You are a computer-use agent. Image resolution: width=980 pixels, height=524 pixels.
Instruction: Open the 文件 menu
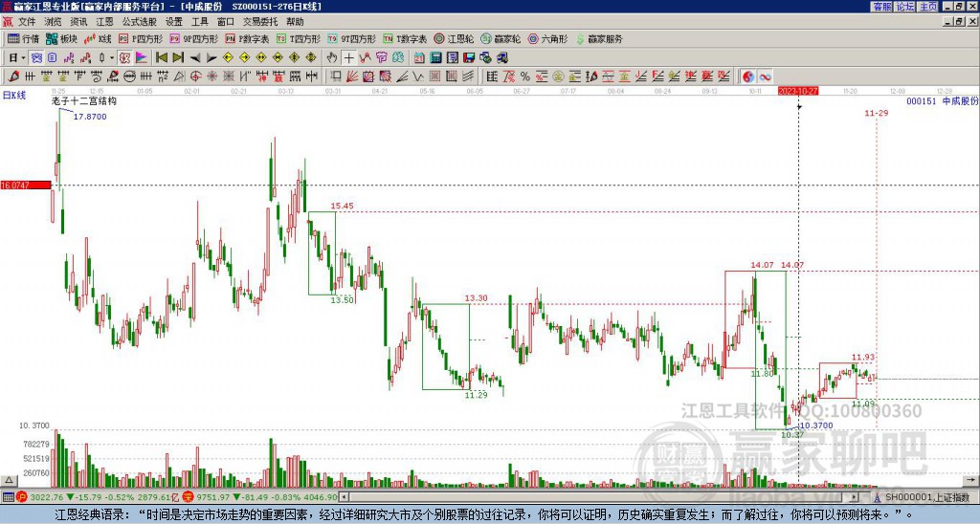(x=26, y=22)
